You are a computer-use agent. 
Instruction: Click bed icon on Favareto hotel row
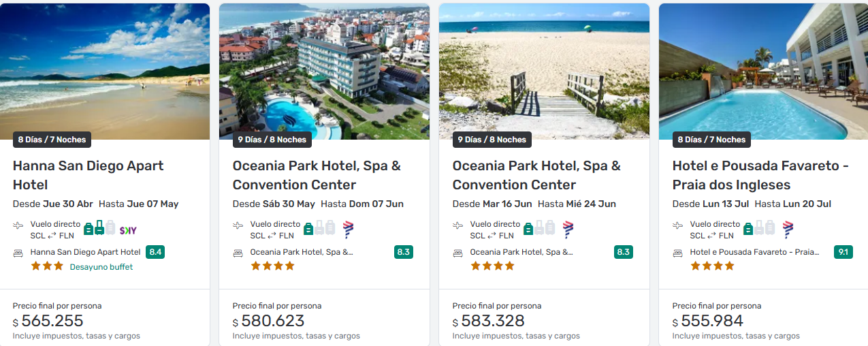click(678, 253)
